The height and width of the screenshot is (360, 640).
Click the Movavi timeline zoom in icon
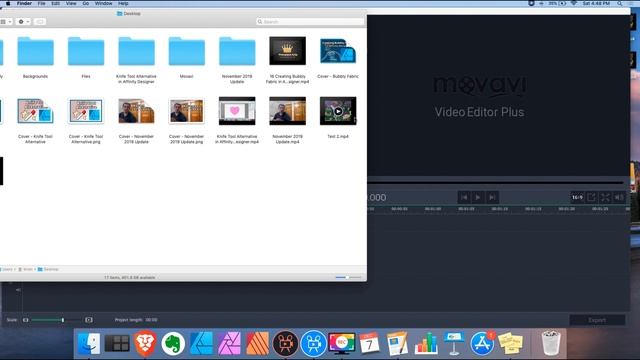pos(89,320)
